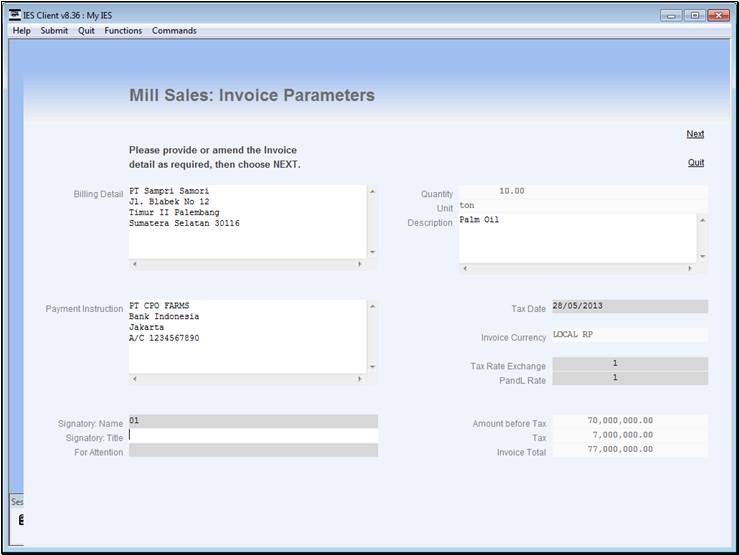
Task: Click the Description text box containing Palm Oil
Action: click(578, 238)
